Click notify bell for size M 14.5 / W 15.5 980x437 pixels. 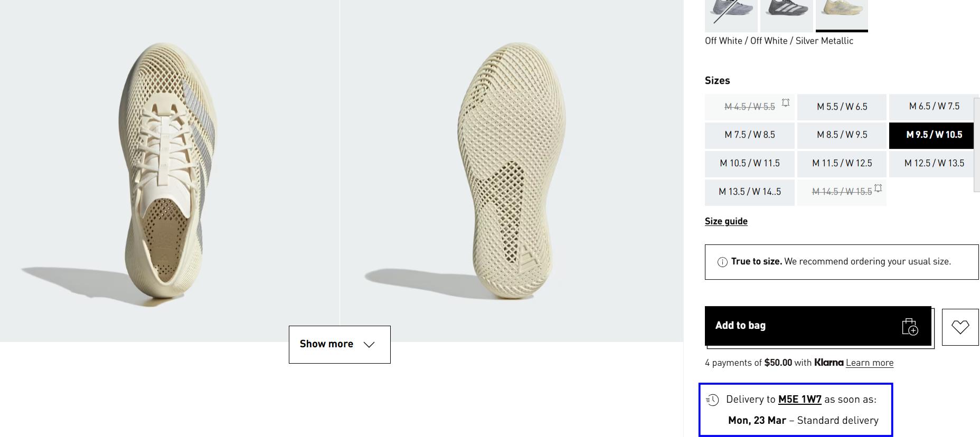[878, 188]
